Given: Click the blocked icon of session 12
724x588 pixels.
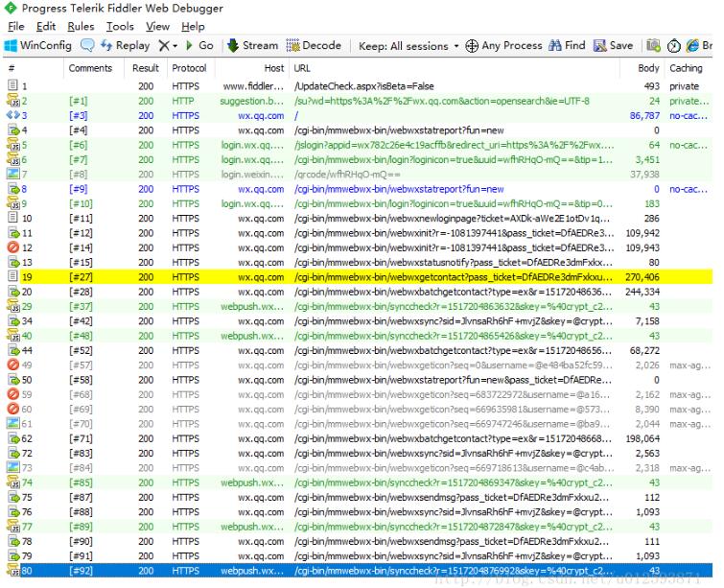Looking at the screenshot, I should click(x=13, y=247).
